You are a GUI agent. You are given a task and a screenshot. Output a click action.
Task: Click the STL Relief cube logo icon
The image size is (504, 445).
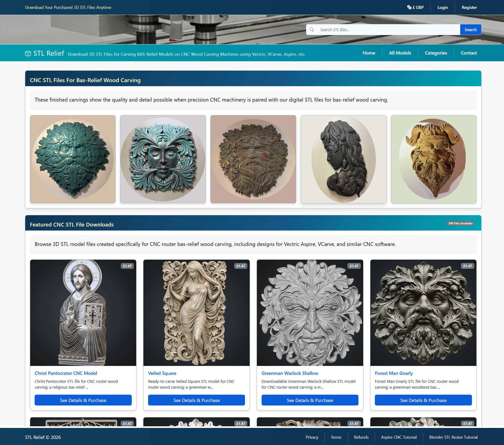point(28,53)
